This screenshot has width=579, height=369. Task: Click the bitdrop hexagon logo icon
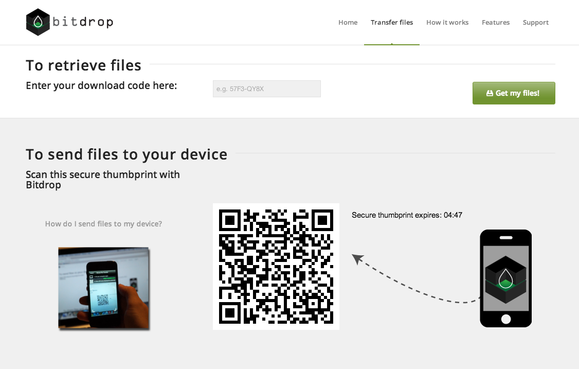[x=38, y=22]
